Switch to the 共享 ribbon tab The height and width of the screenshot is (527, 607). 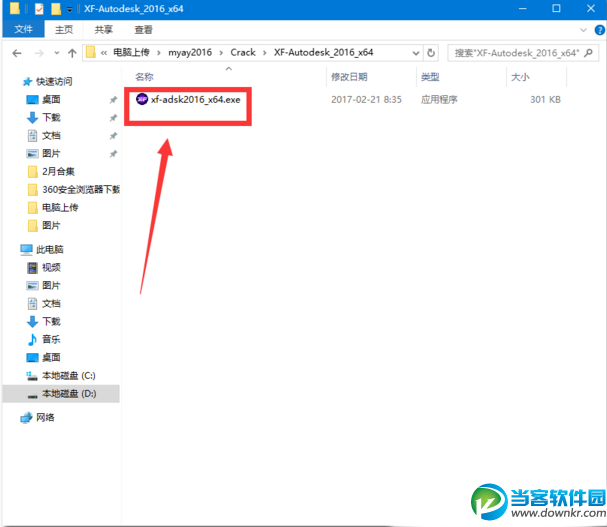coord(103,29)
